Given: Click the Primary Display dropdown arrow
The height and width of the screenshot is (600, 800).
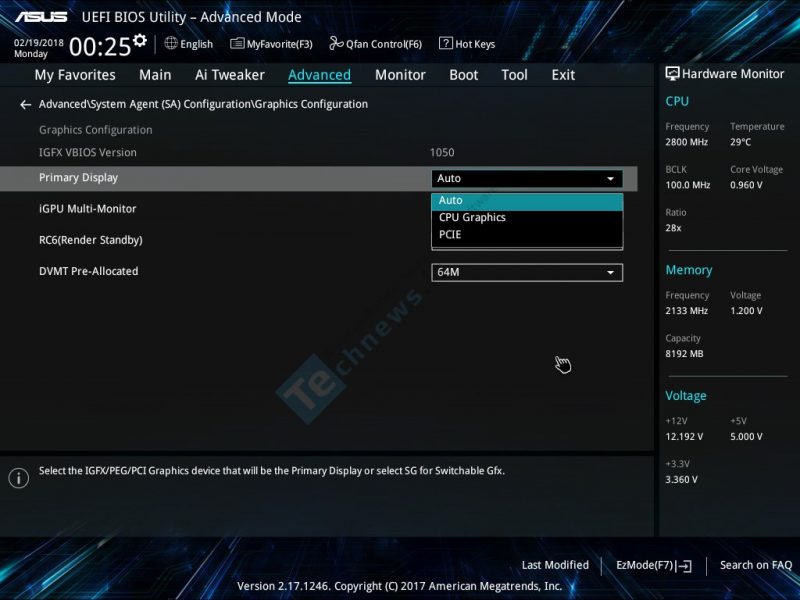Looking at the screenshot, I should [610, 179].
